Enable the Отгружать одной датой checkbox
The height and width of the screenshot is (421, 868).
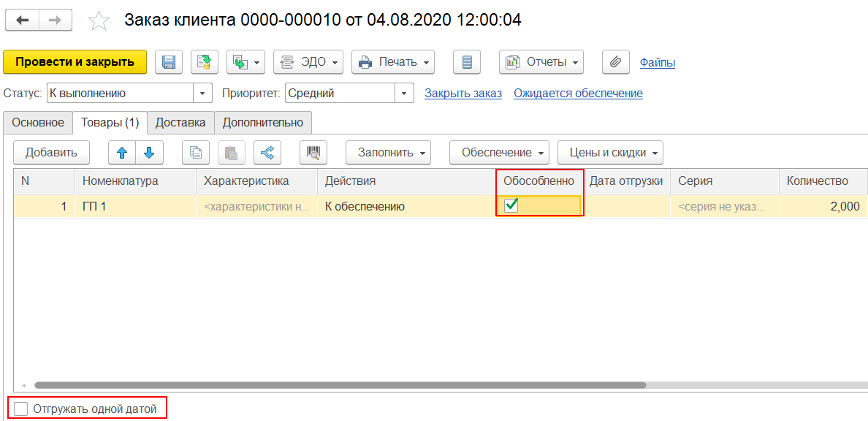click(x=20, y=409)
